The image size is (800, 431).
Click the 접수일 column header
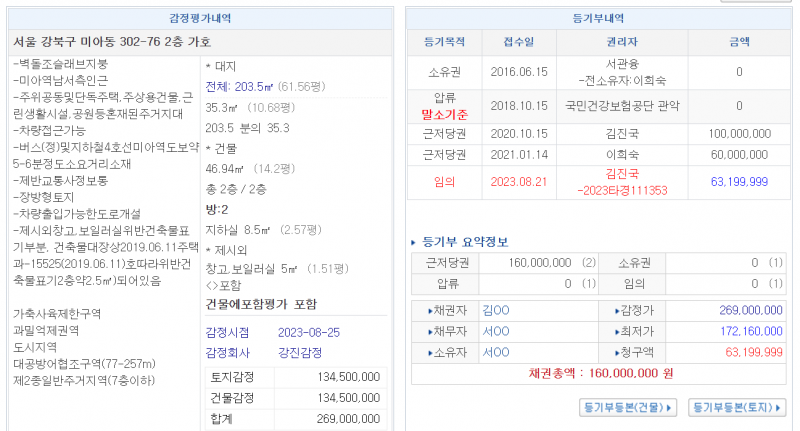tap(519, 42)
